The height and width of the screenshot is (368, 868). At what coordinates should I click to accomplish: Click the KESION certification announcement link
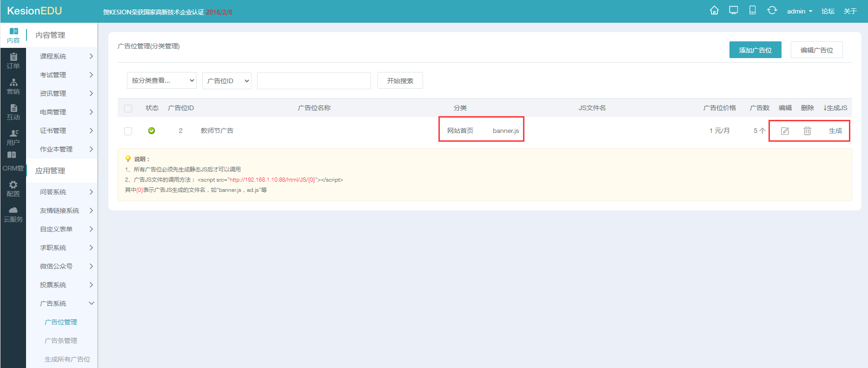coord(167,12)
